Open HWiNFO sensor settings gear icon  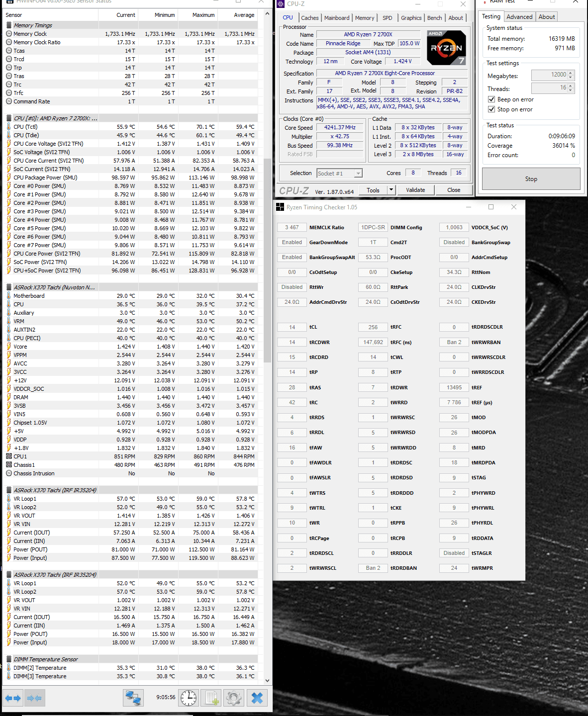click(x=233, y=698)
